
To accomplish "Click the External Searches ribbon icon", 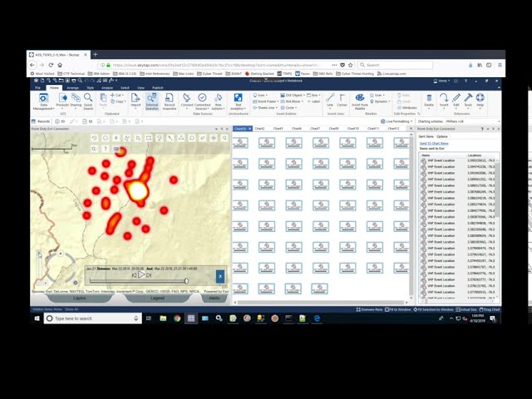I will [151, 101].
